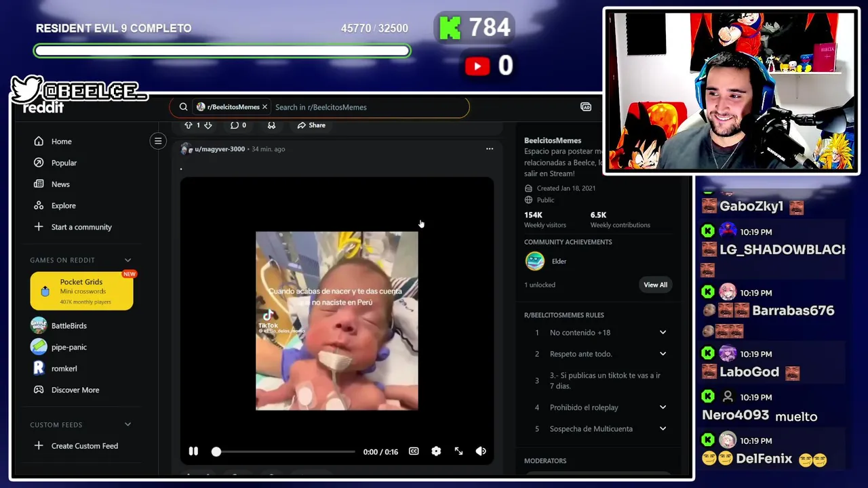
Task: Click the search magnifier icon
Action: (x=183, y=107)
